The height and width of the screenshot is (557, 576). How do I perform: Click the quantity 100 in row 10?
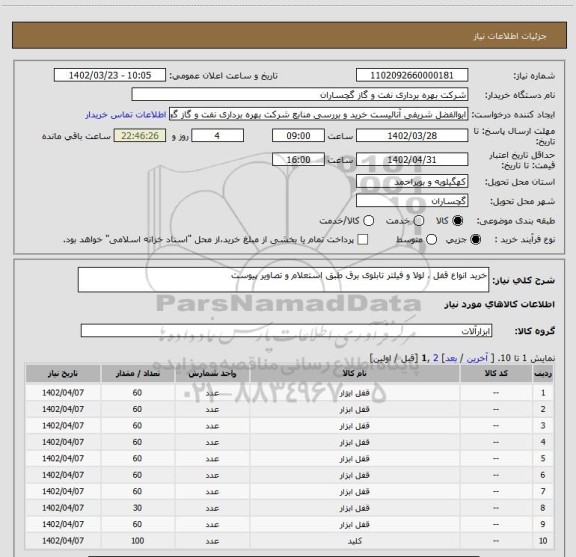pos(137,541)
